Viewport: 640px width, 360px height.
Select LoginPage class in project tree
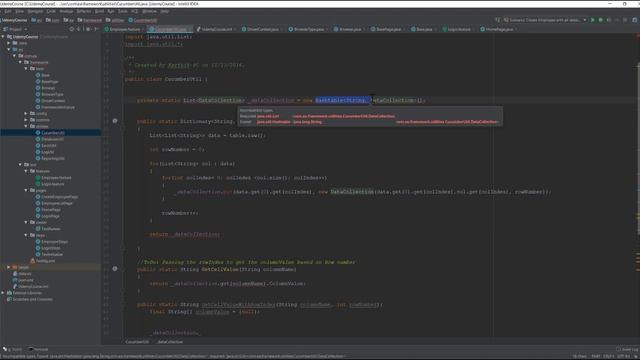[x=47, y=216]
